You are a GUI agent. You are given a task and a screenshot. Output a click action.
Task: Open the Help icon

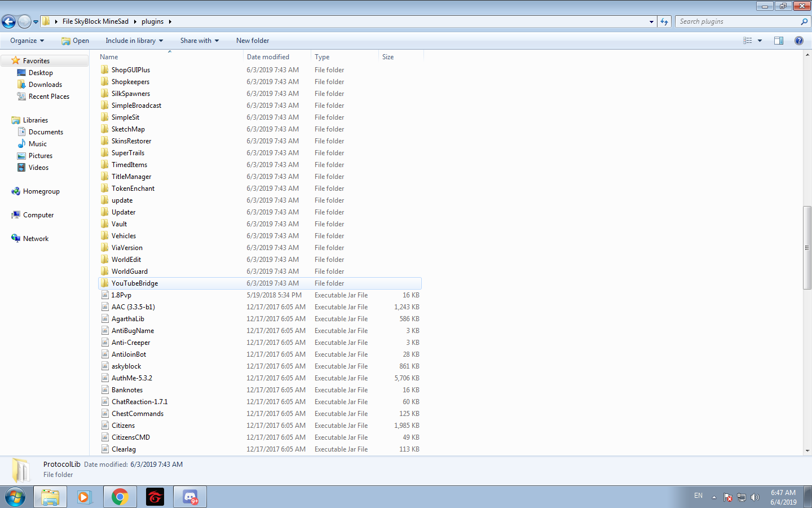click(798, 41)
